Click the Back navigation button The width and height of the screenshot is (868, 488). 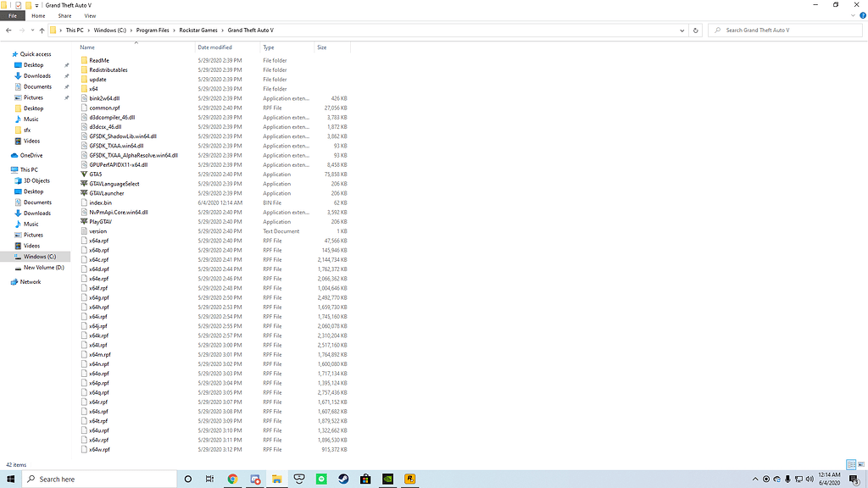click(x=8, y=29)
